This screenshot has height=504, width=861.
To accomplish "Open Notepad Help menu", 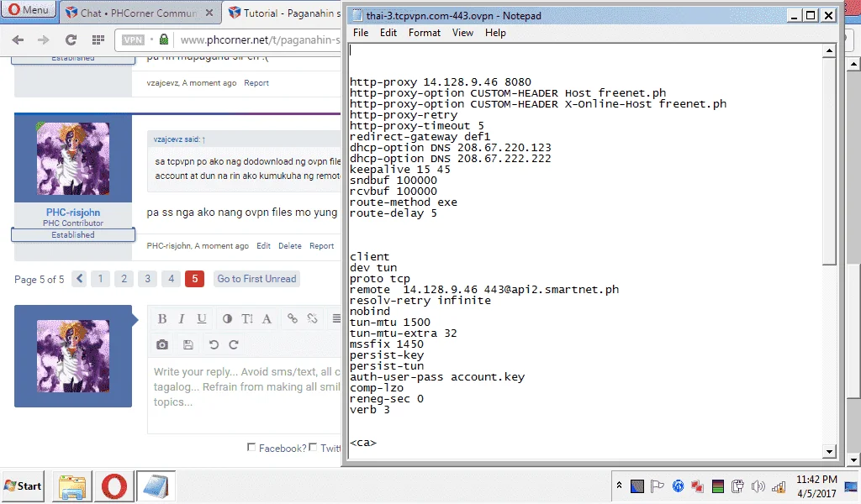I will [495, 33].
